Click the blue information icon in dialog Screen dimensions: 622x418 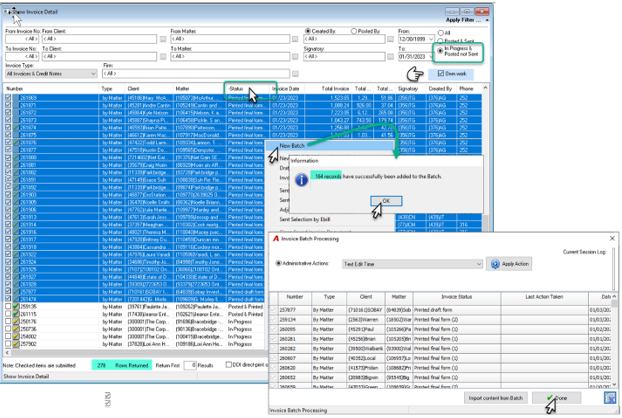[301, 180]
